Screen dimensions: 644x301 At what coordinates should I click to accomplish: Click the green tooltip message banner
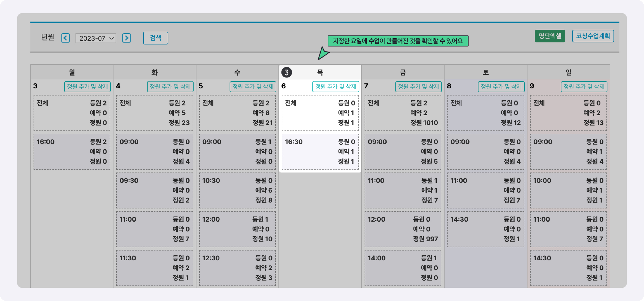pyautogui.click(x=398, y=41)
